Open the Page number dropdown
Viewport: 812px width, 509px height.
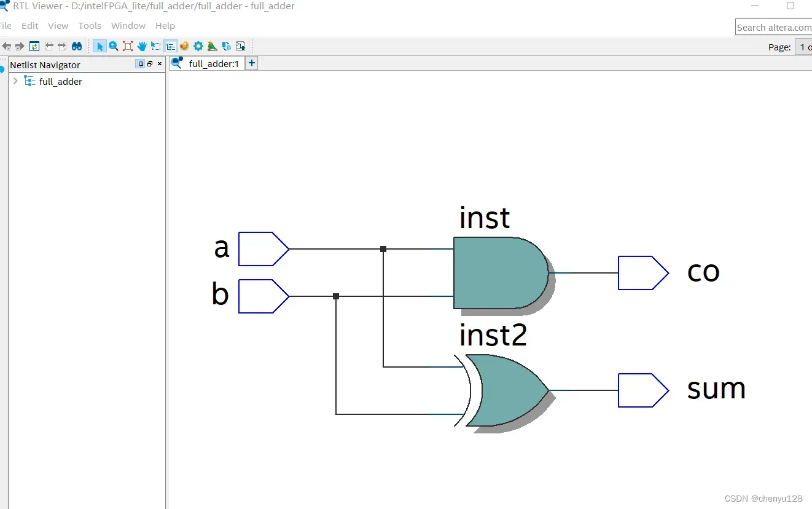[x=803, y=47]
